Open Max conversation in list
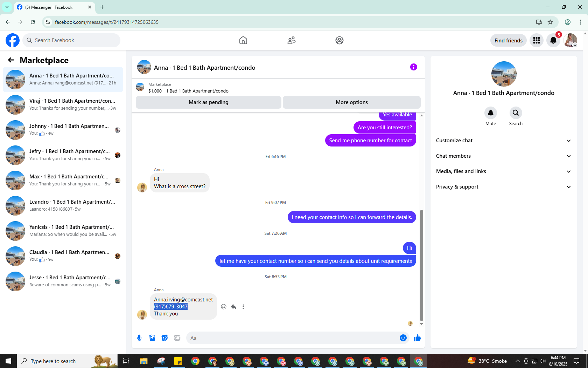The width and height of the screenshot is (588, 368). pos(63,180)
